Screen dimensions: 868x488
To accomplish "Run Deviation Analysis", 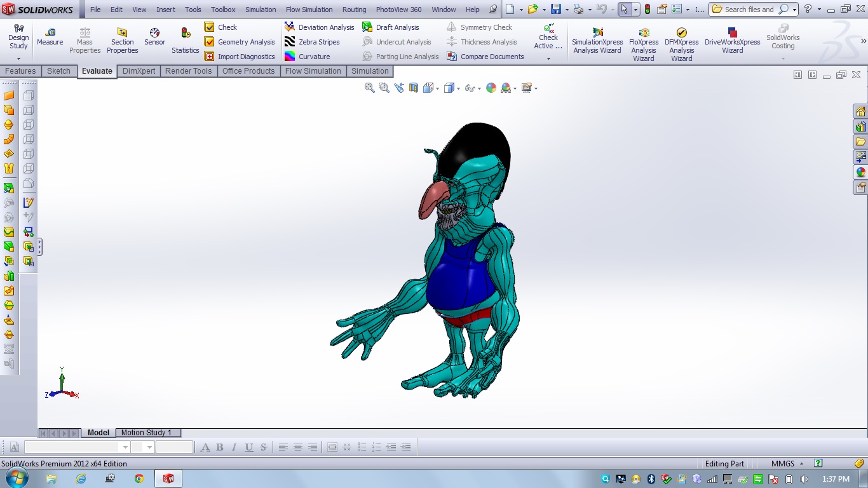I will pos(319,27).
